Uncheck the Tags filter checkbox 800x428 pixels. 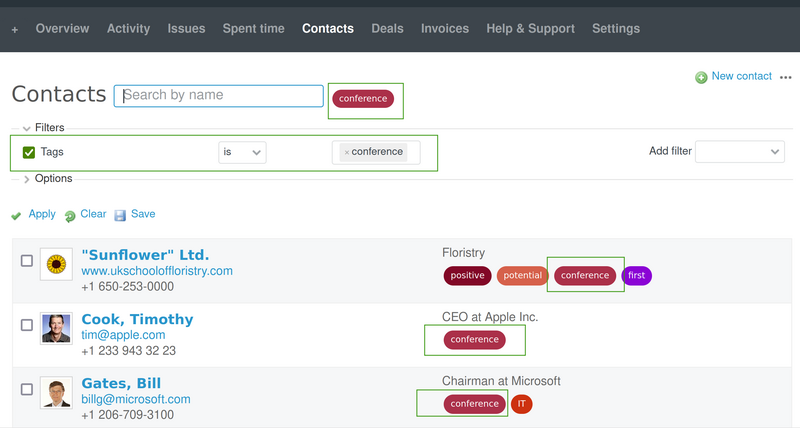(29, 152)
